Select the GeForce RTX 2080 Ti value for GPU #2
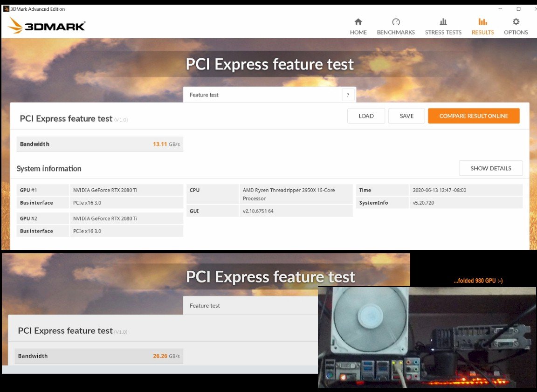The width and height of the screenshot is (537, 392). [x=105, y=219]
